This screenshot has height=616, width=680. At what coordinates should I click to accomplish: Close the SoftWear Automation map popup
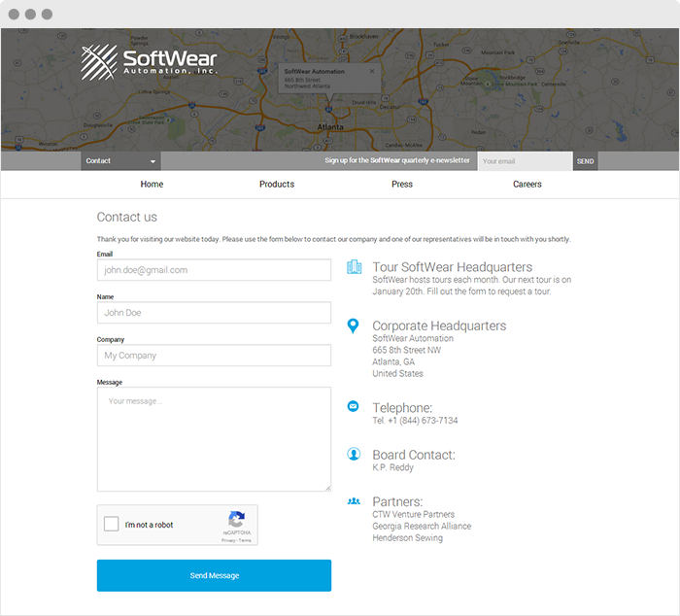(x=372, y=71)
